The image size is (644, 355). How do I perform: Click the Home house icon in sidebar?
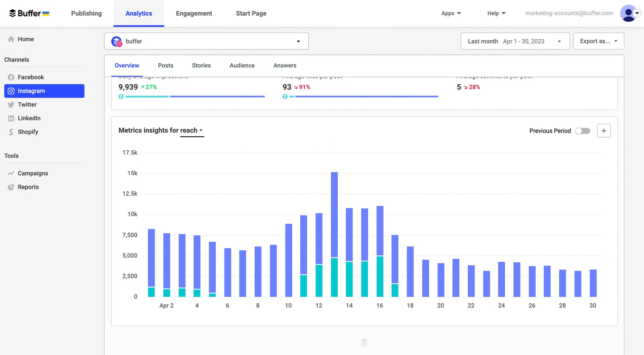point(11,39)
